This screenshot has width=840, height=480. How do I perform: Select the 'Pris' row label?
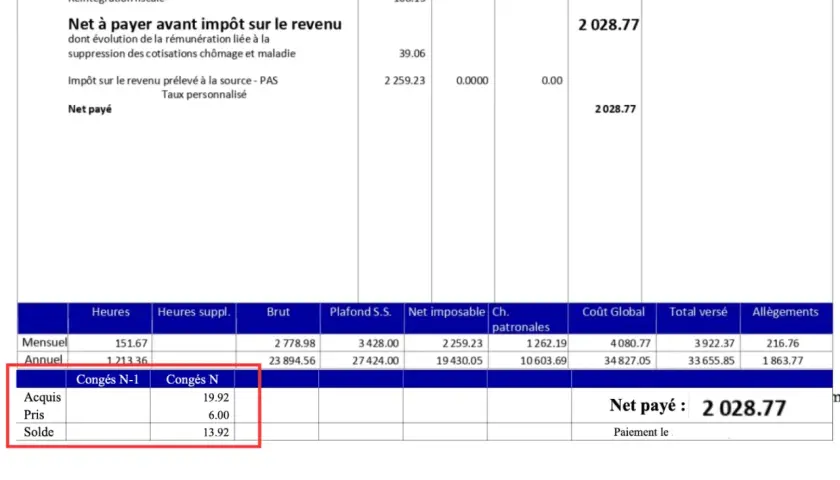click(x=34, y=415)
